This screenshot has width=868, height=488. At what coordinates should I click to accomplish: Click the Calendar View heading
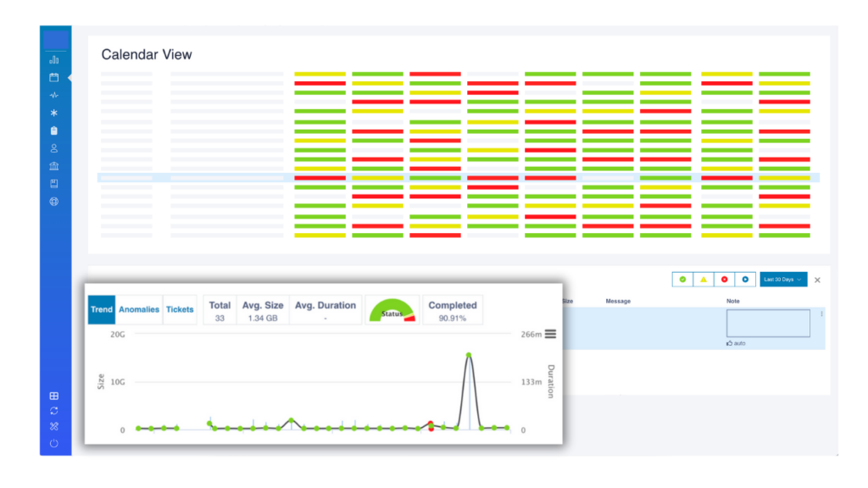tap(147, 54)
